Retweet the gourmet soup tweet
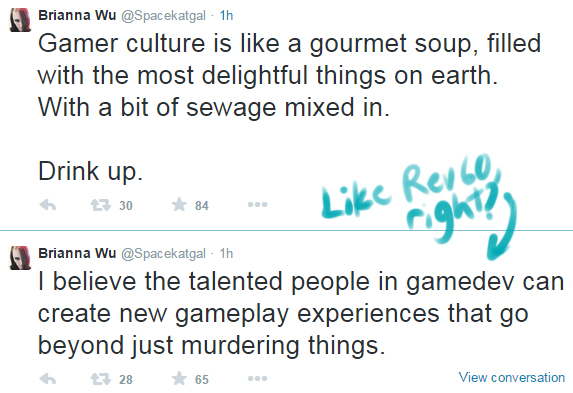The height and width of the screenshot is (393, 573). point(100,205)
